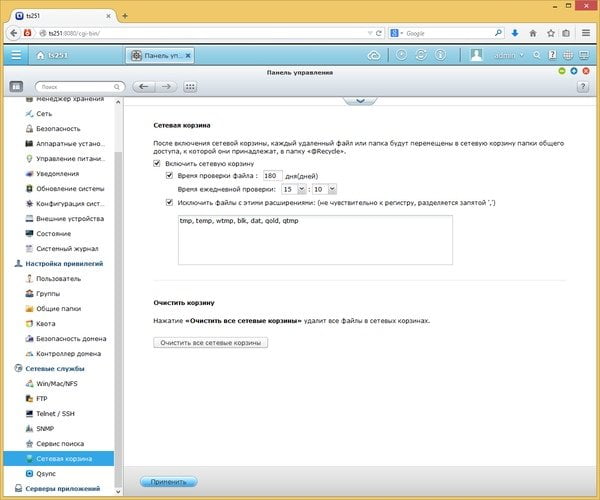
Task: Open browser downloads arrow icon
Action: point(515,33)
